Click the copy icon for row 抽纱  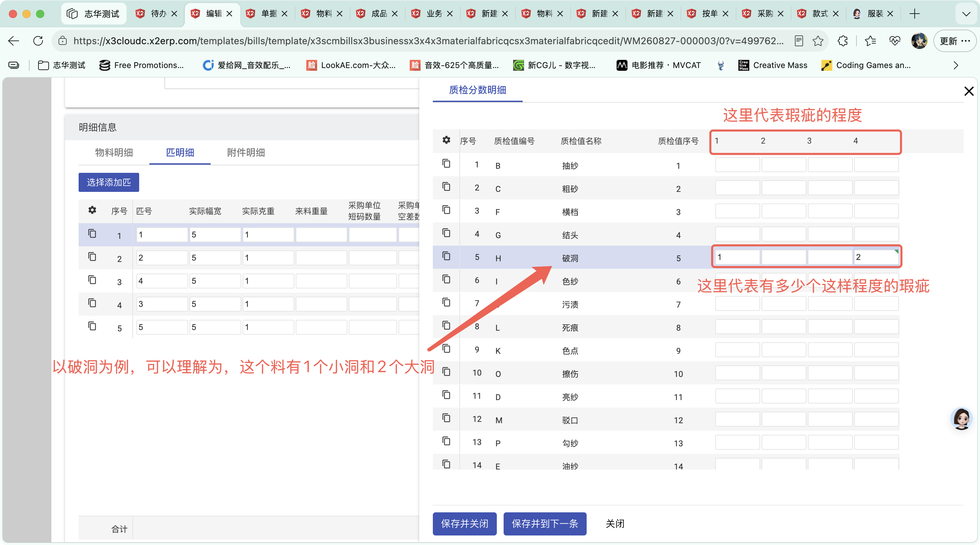pyautogui.click(x=446, y=164)
